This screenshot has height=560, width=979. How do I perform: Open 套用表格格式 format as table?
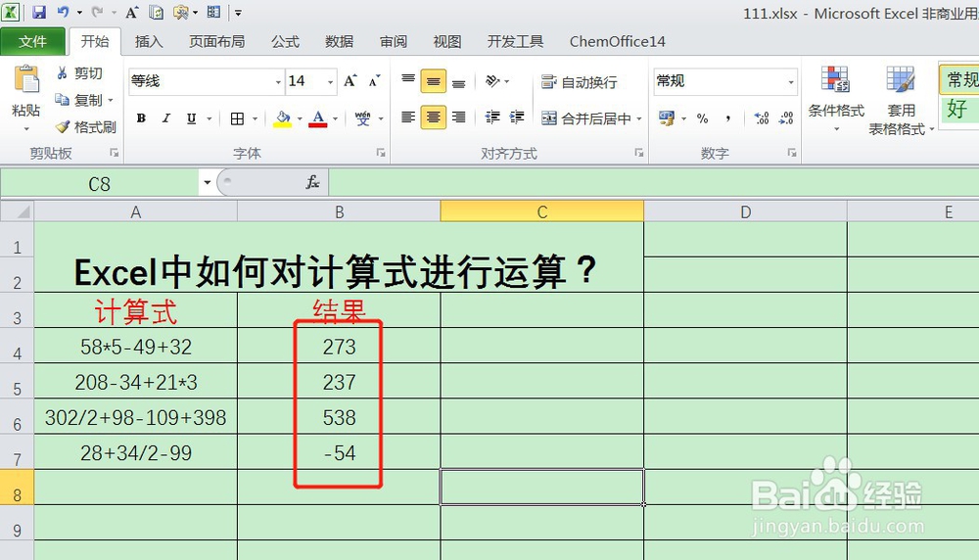point(901,100)
